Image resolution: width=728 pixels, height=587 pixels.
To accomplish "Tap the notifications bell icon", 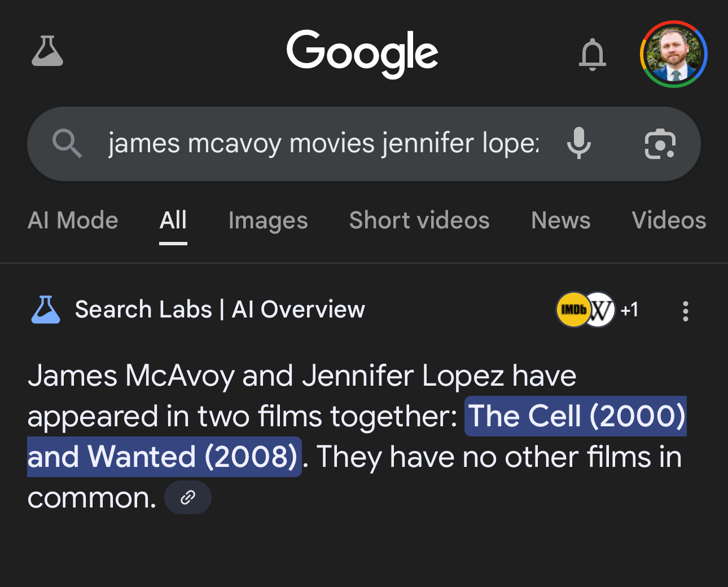I will click(x=592, y=54).
